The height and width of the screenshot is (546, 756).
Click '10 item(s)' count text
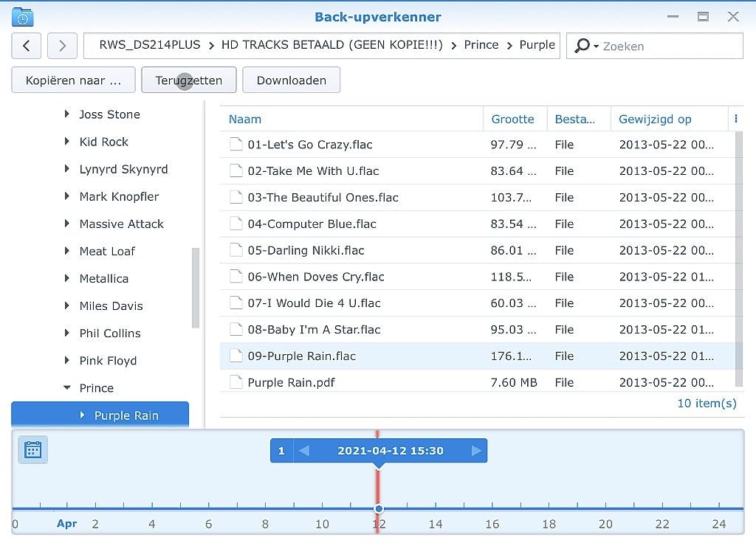[x=707, y=404]
